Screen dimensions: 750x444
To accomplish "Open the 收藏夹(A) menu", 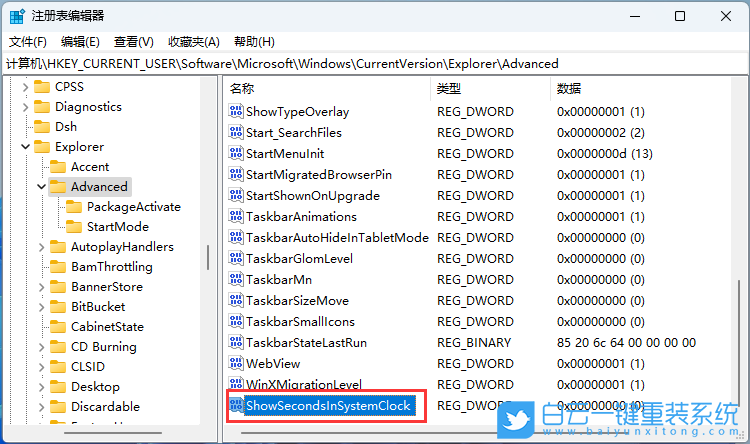I will 193,41.
